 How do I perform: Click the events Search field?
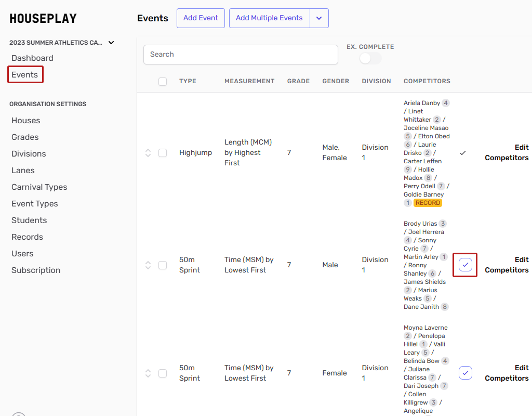pos(241,55)
